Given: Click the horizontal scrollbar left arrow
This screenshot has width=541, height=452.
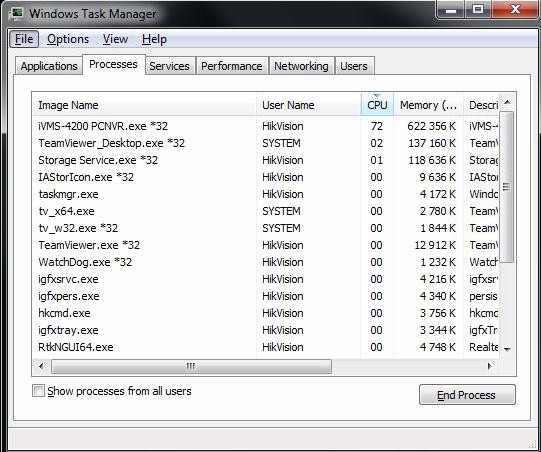Looking at the screenshot, I should (41, 366).
